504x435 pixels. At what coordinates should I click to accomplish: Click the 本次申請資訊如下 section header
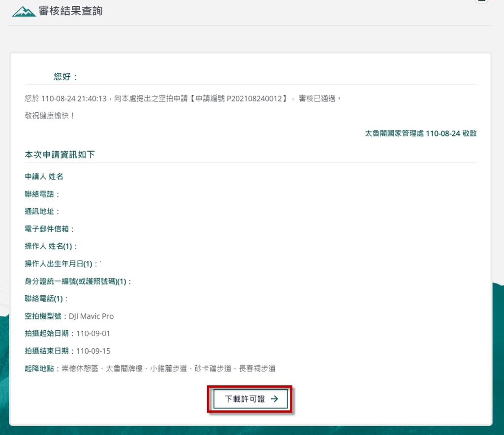pyautogui.click(x=60, y=154)
